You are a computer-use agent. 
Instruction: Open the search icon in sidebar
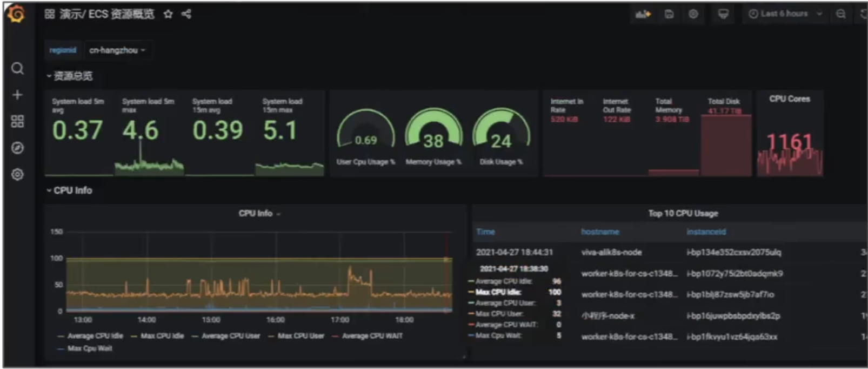tap(17, 69)
